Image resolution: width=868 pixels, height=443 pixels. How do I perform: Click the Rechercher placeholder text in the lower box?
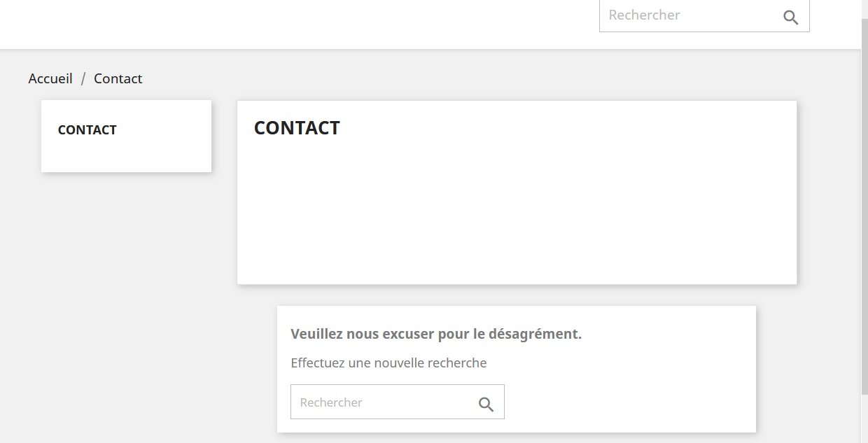pyautogui.click(x=331, y=402)
